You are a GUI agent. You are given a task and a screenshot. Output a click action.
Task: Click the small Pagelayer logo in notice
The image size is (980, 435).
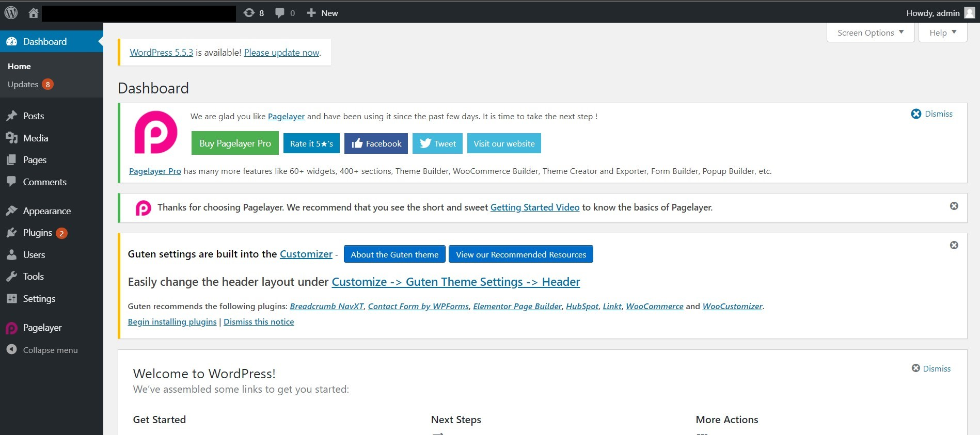click(143, 208)
